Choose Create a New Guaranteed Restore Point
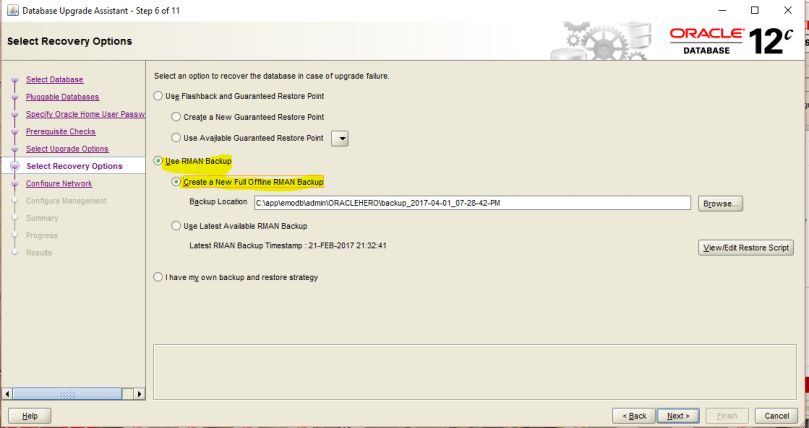Image resolution: width=809 pixels, height=428 pixels. pos(177,117)
